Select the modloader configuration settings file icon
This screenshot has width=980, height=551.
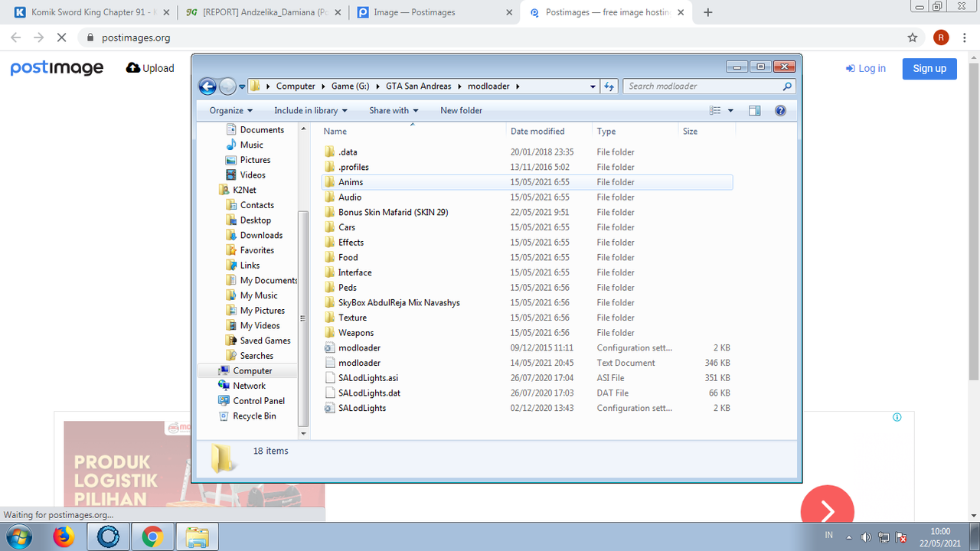coord(330,347)
